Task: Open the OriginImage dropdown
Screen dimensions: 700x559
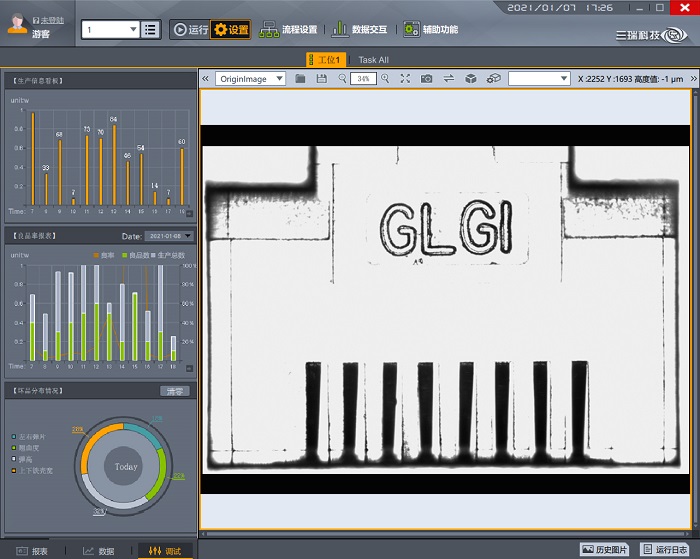Action: pos(250,78)
